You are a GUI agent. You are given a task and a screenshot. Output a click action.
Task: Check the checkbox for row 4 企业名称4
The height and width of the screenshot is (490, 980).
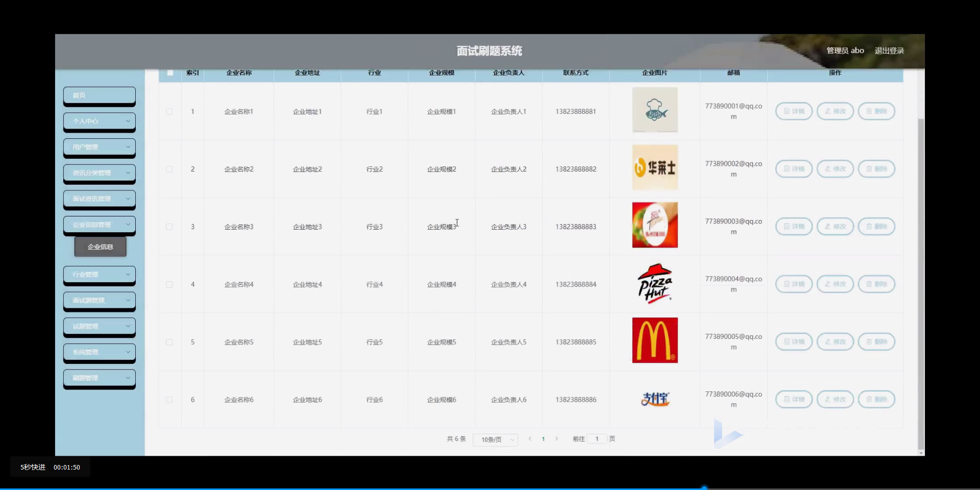click(169, 285)
